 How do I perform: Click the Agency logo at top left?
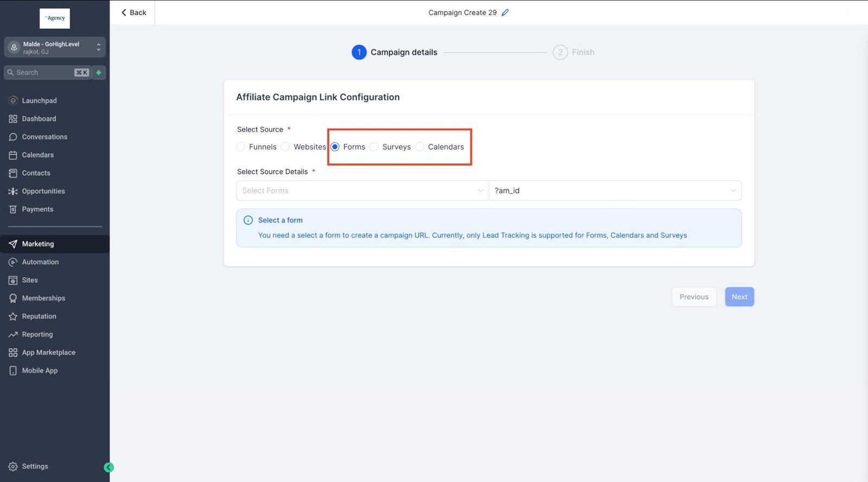[x=55, y=18]
